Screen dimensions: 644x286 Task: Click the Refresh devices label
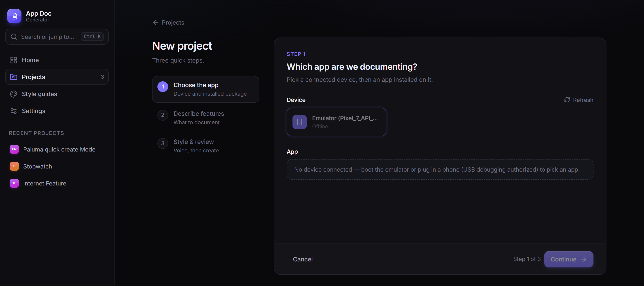(583, 100)
